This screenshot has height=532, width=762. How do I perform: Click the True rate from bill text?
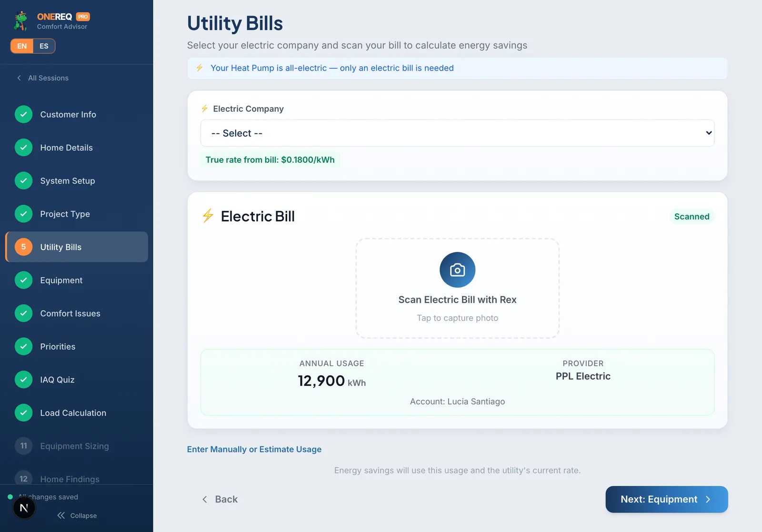pos(270,160)
